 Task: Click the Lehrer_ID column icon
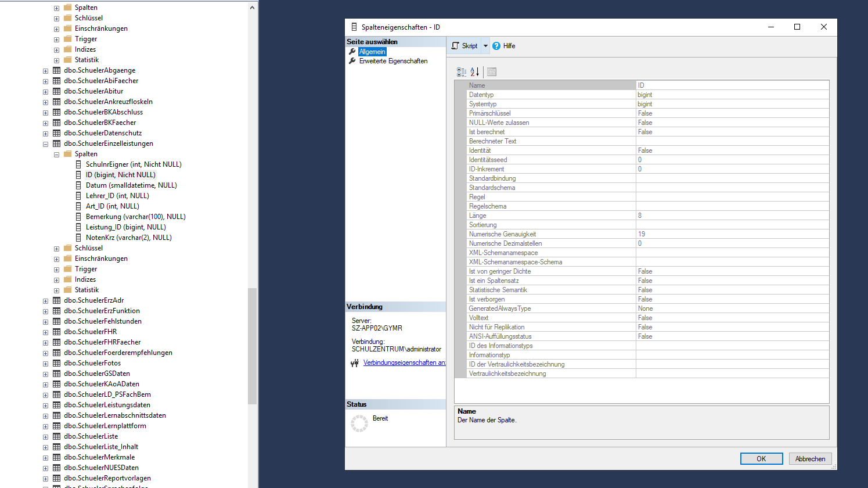point(78,196)
